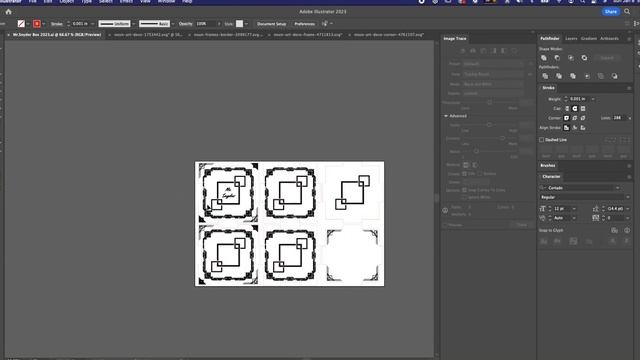Select Miter Join corner option
This screenshot has width=640, height=360.
click(x=567, y=118)
